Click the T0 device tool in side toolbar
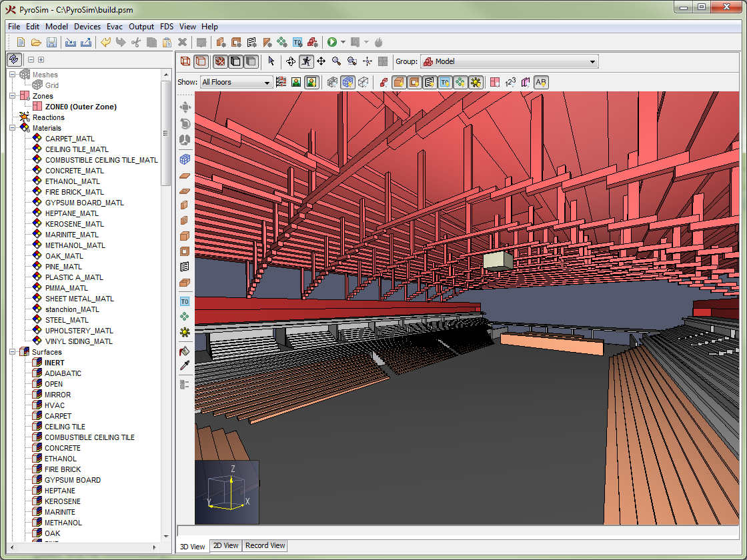Image resolution: width=747 pixels, height=560 pixels. click(x=185, y=301)
